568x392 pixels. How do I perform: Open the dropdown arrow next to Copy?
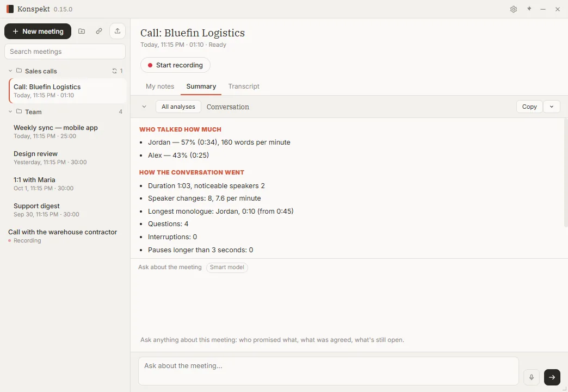[552, 107]
